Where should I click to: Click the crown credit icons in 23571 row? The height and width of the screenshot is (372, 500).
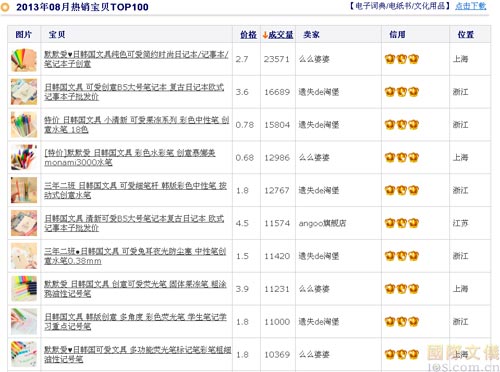402,59
